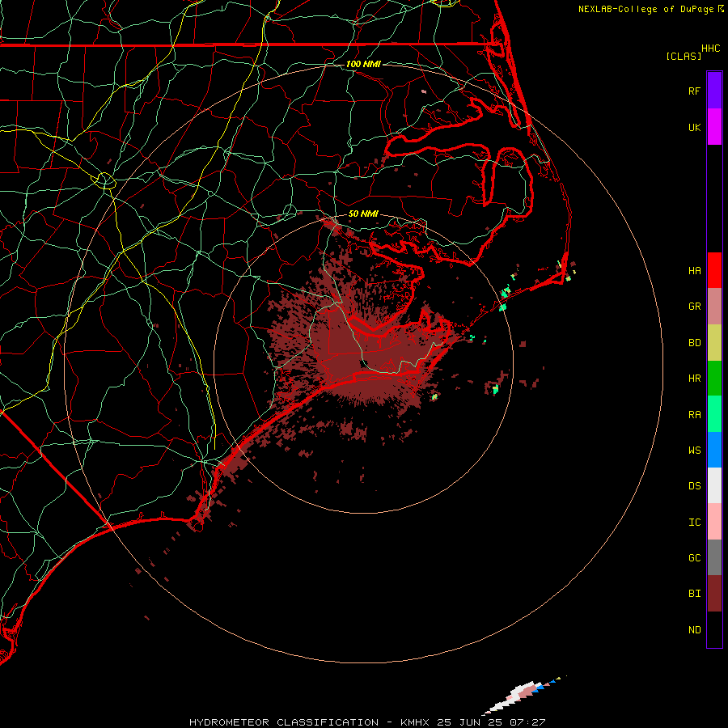Click the "GC" legend label
Viewport: 728px width, 728px height.
(x=694, y=557)
